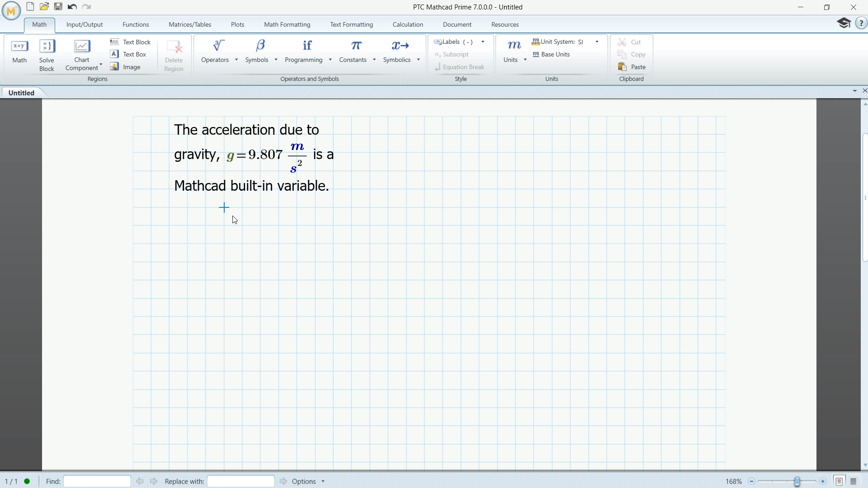Viewport: 868px width, 488px height.
Task: Open the Functions ribbon tab
Action: (x=136, y=25)
